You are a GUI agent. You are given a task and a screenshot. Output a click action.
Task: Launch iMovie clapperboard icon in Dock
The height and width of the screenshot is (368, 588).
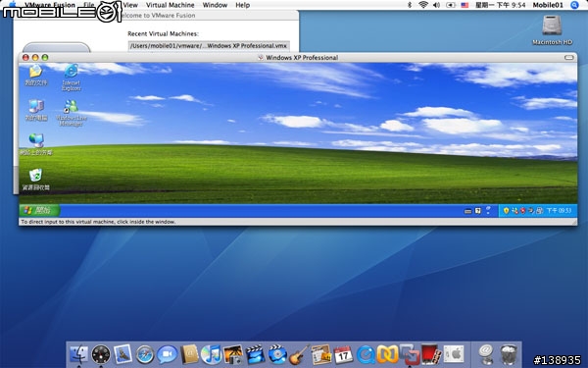point(255,354)
